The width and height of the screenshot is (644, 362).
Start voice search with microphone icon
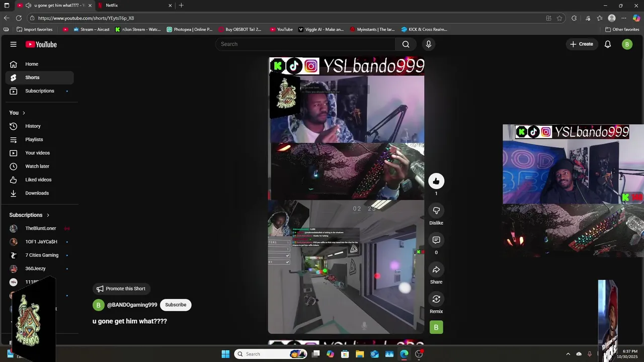[429, 44]
